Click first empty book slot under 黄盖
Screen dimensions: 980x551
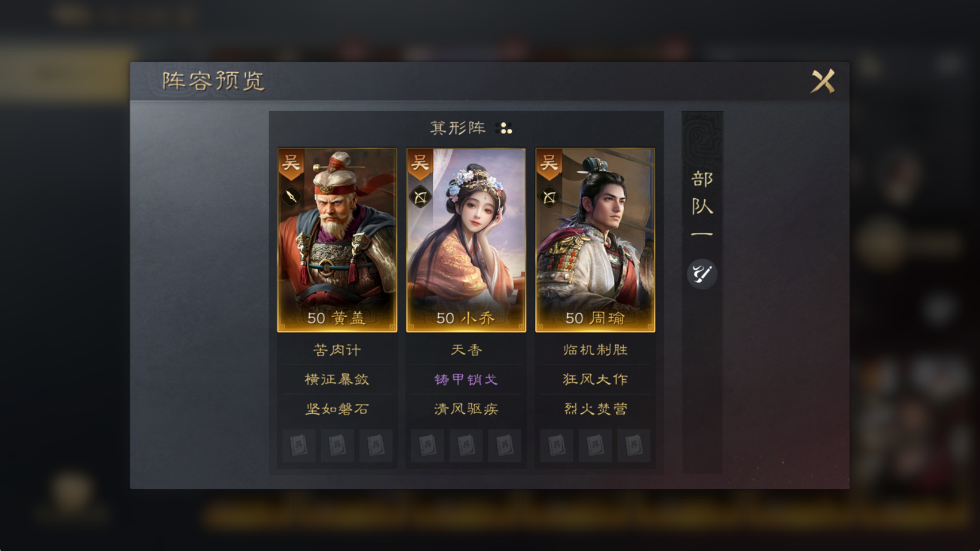[x=299, y=446]
